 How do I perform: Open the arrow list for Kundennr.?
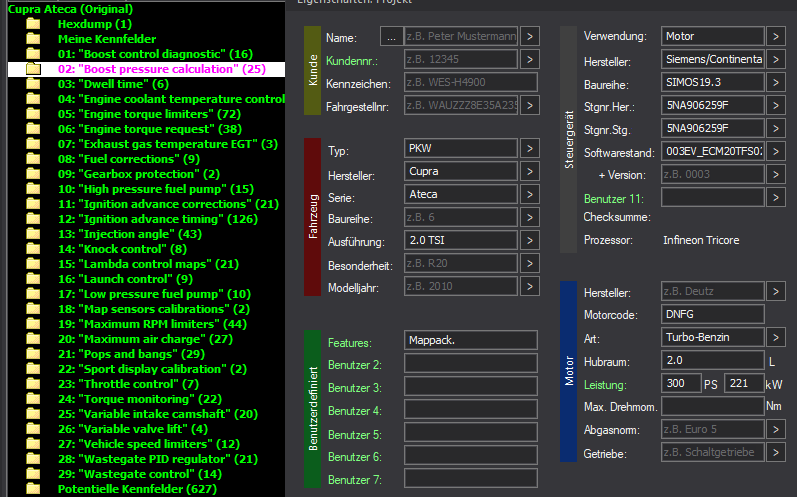[x=530, y=59]
